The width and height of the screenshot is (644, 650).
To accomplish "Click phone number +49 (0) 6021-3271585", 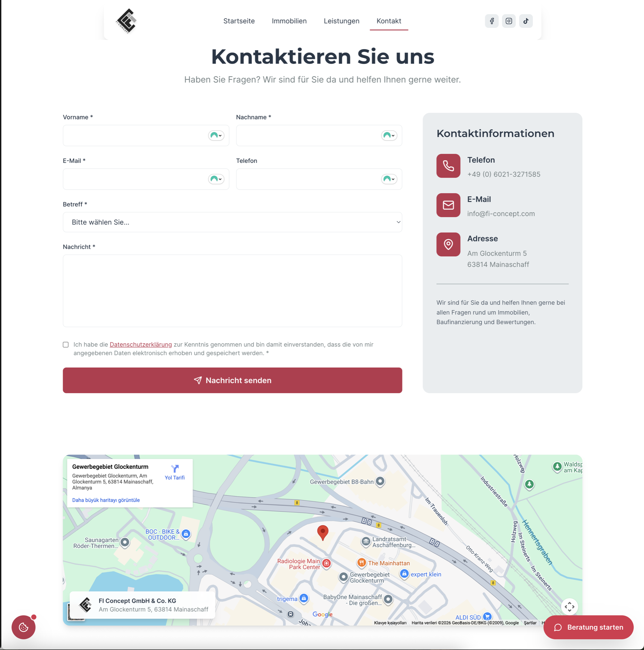I will 503,174.
